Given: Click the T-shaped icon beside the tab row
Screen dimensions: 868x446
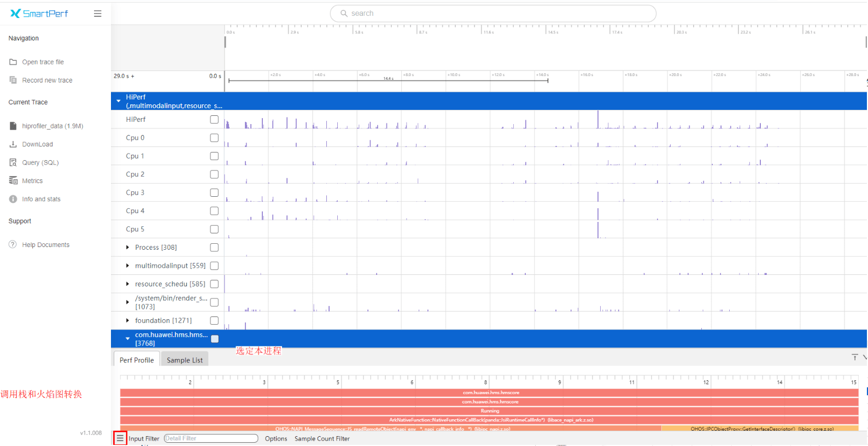Looking at the screenshot, I should 855,357.
